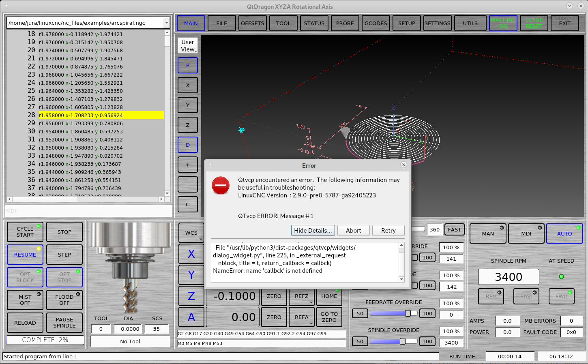Click the red error icon in dialog

(221, 186)
